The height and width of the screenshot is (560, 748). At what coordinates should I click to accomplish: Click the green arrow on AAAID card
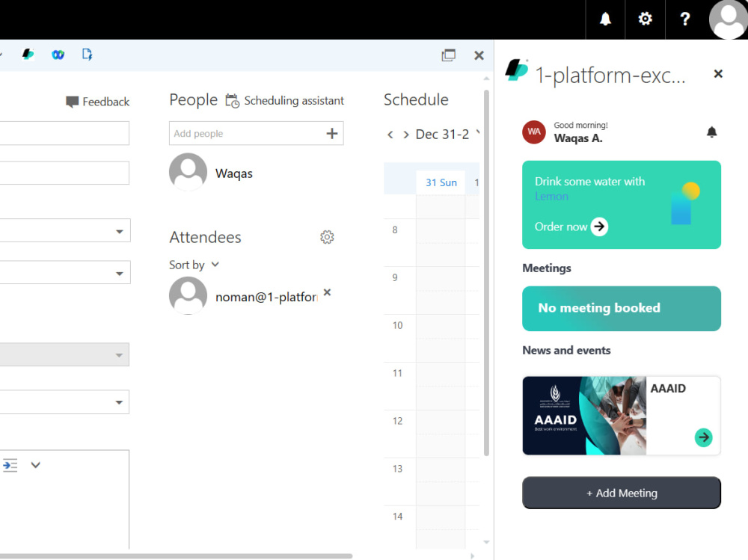pos(703,437)
